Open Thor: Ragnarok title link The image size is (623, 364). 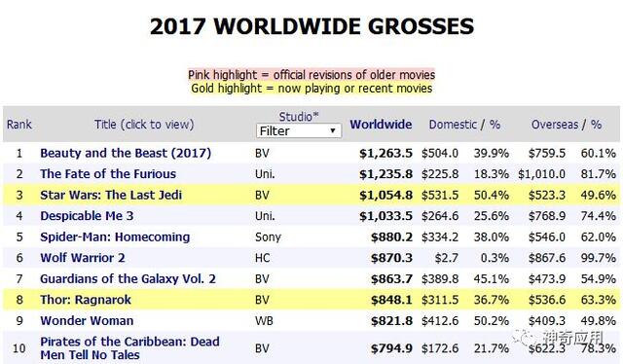click(86, 300)
